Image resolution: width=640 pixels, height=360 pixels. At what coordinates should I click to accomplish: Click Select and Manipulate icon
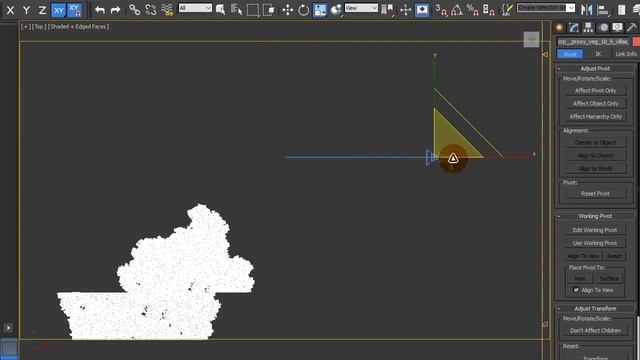click(x=405, y=10)
